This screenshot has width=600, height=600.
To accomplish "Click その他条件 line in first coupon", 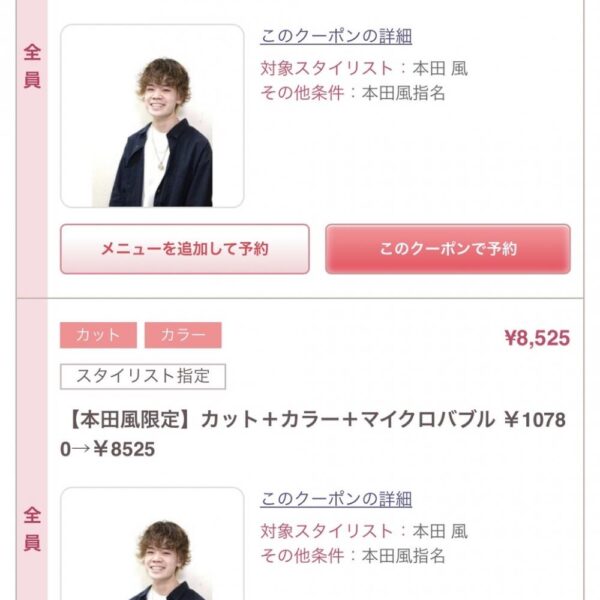I will (353, 93).
